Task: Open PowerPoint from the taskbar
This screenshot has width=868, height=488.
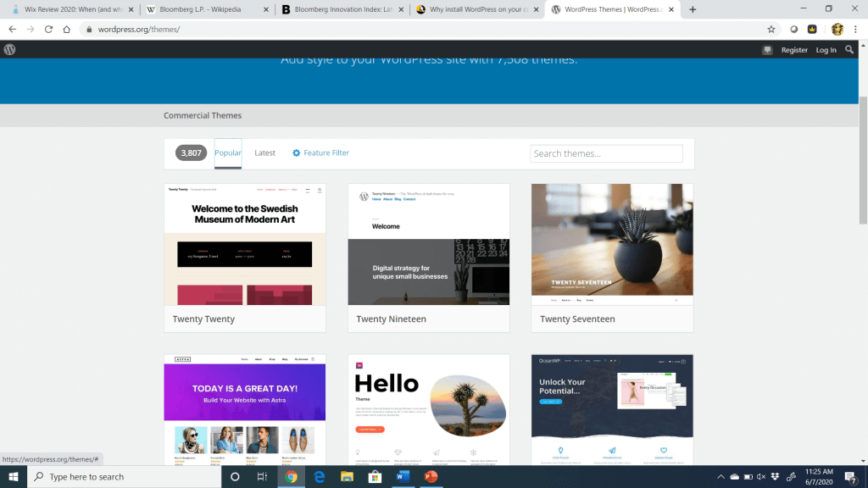Action: (x=431, y=476)
